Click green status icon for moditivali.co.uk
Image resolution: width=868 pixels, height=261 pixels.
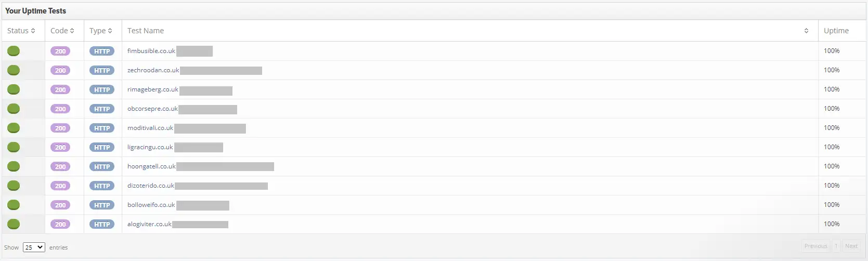tap(14, 128)
